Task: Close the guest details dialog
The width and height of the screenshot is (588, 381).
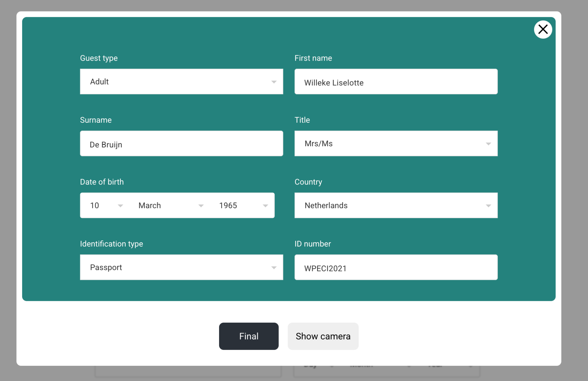Action: [x=543, y=29]
